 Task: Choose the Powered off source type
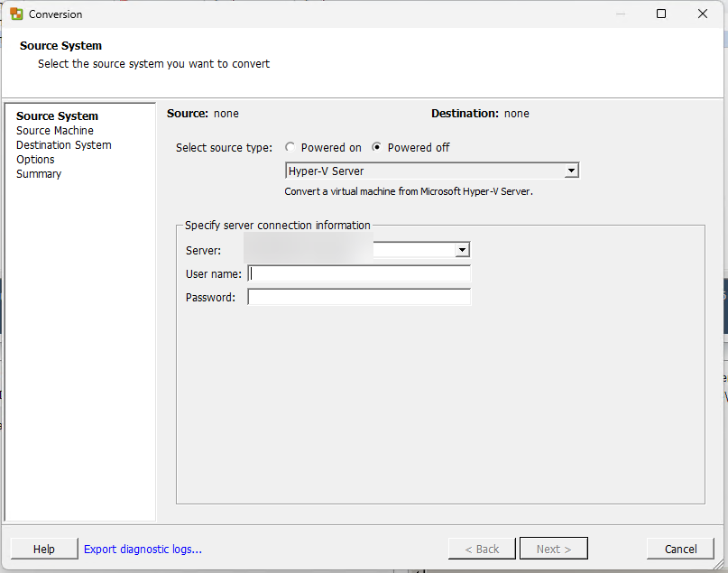[377, 148]
